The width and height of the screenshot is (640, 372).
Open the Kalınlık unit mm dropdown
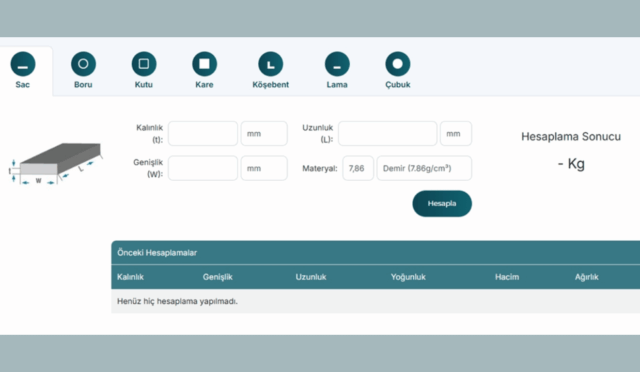(264, 134)
